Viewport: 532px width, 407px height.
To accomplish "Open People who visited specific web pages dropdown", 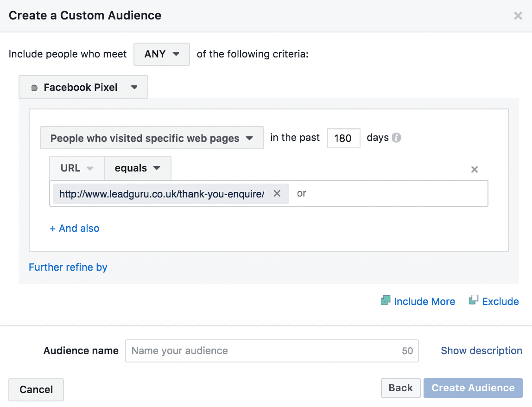I will click(x=152, y=138).
